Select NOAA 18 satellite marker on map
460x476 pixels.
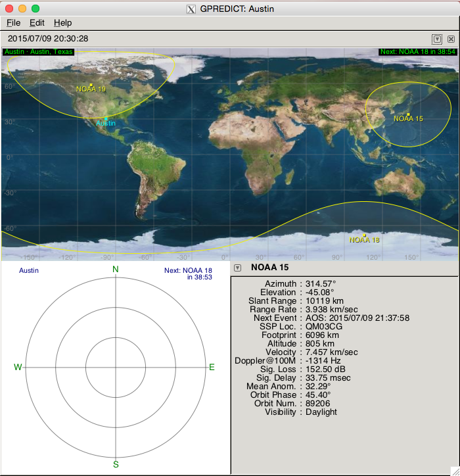point(365,235)
